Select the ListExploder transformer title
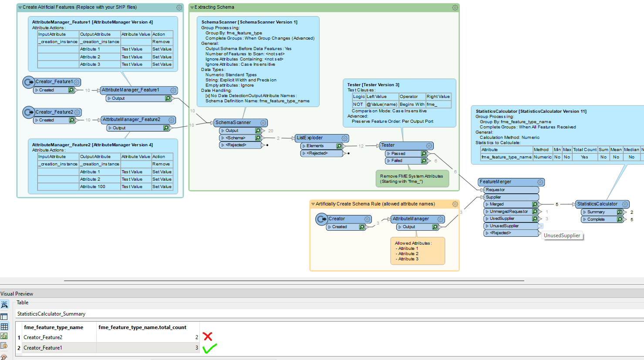The height and width of the screenshot is (360, 644). coord(310,138)
